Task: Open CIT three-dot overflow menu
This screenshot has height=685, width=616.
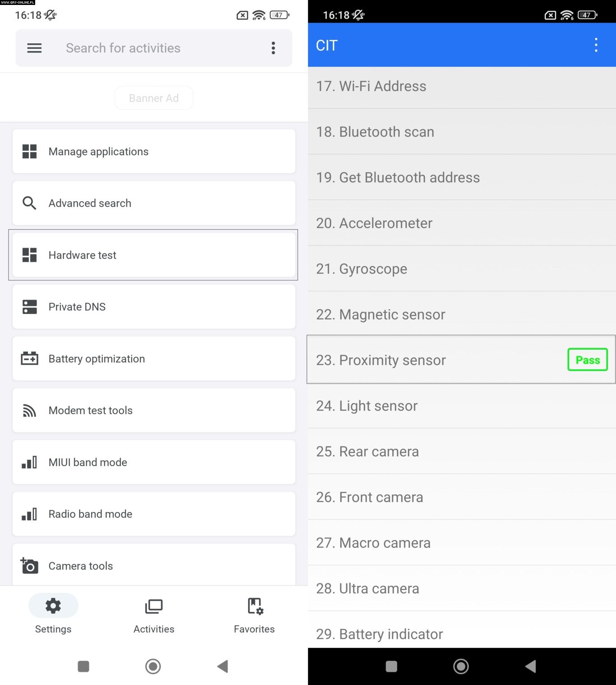Action: point(596,45)
